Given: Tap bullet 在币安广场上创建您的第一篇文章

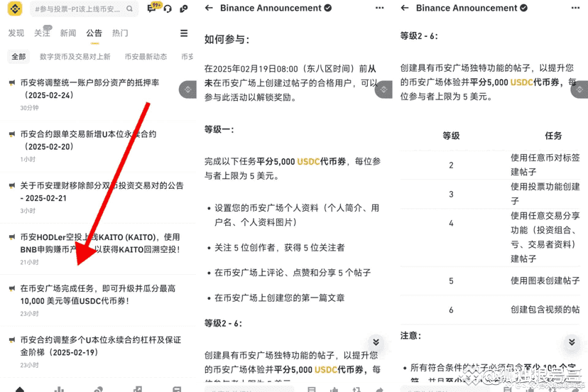Looking at the screenshot, I should tap(279, 298).
